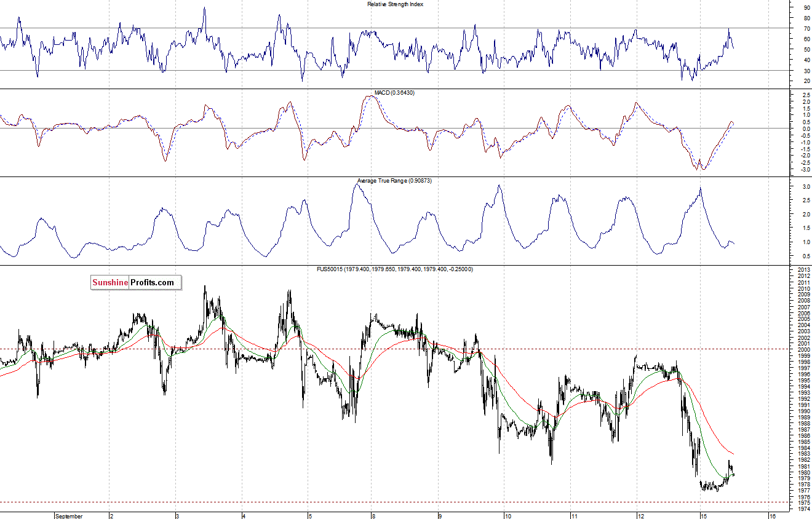Click the "1.5" value on the Average True Range scale
Image resolution: width=812 pixels, height=519 pixels.
(806, 228)
